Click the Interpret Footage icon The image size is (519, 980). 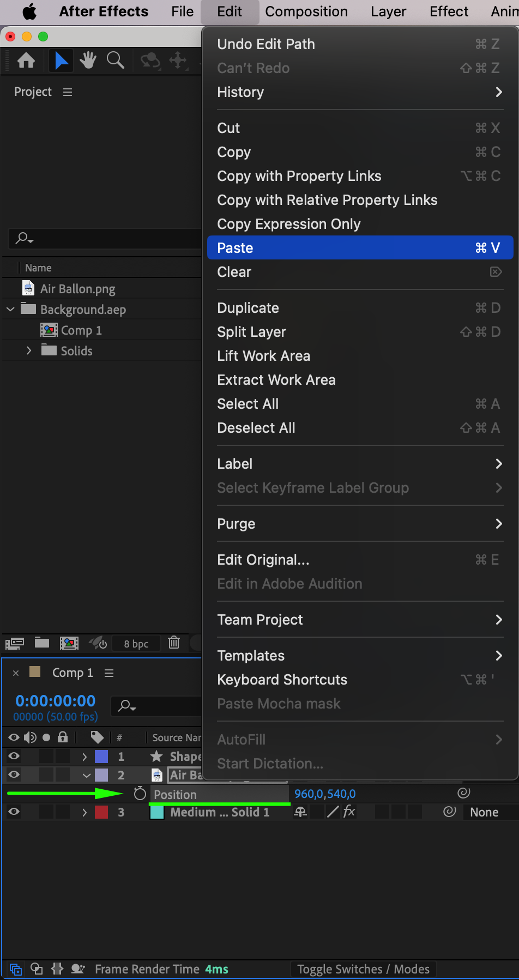(x=15, y=643)
